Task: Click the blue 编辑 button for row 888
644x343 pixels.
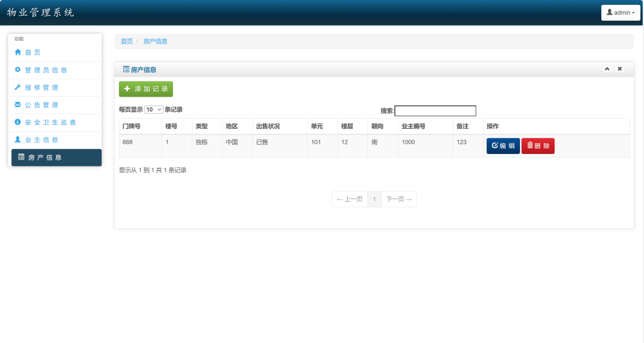Action: pyautogui.click(x=503, y=146)
